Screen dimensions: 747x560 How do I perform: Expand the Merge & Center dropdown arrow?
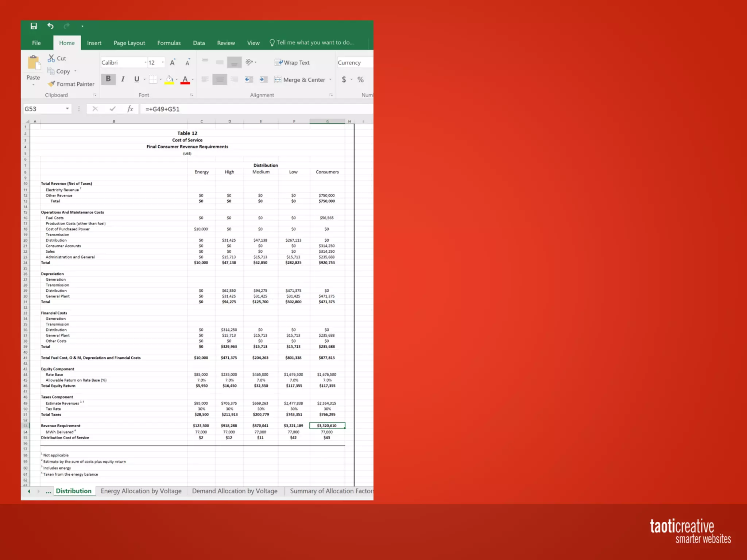pyautogui.click(x=330, y=79)
